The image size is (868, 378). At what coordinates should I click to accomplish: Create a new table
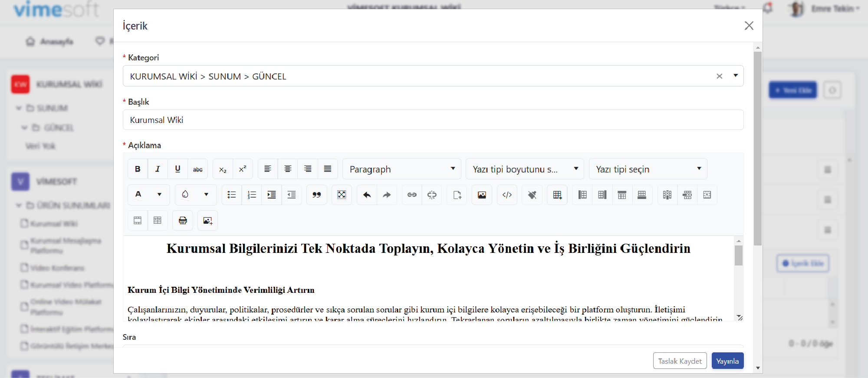click(x=557, y=195)
